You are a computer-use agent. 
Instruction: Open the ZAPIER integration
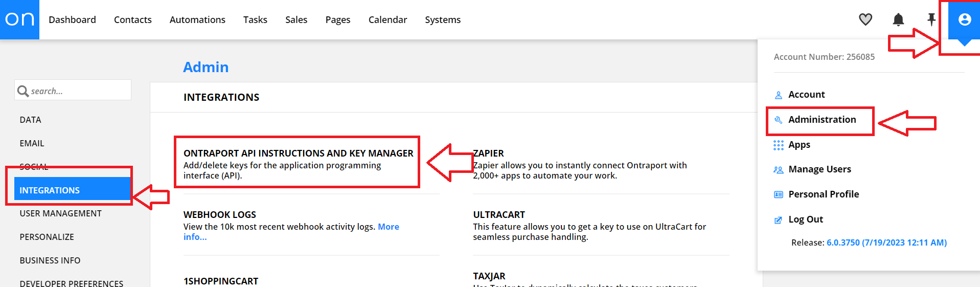(x=488, y=153)
